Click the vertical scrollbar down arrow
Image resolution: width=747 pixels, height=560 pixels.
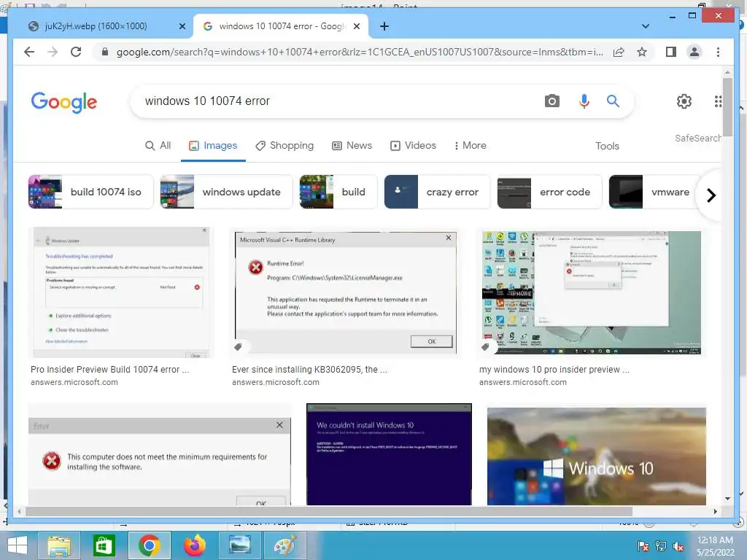pyautogui.click(x=727, y=499)
